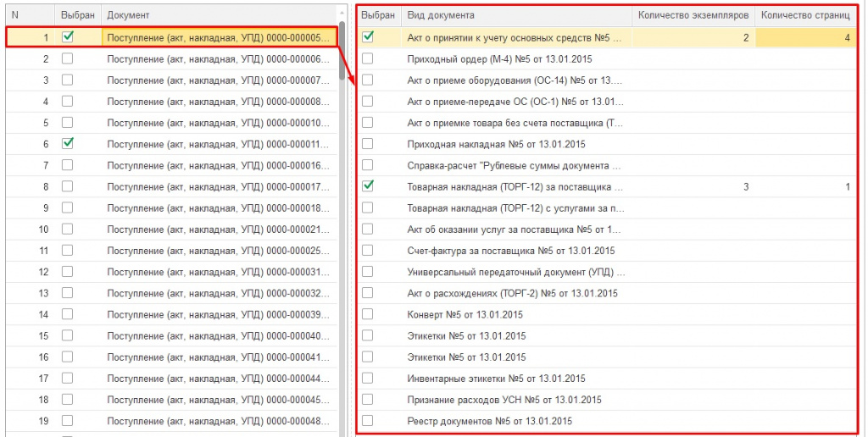Viewport: 868px width, 437px height.
Task: Check 'Справка-расчет Рублевые суммы документа' checkbox
Action: pos(368,165)
